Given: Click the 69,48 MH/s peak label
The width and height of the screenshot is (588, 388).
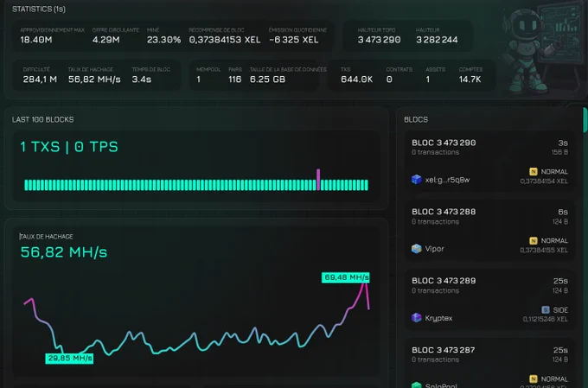Looking at the screenshot, I should pos(346,277).
